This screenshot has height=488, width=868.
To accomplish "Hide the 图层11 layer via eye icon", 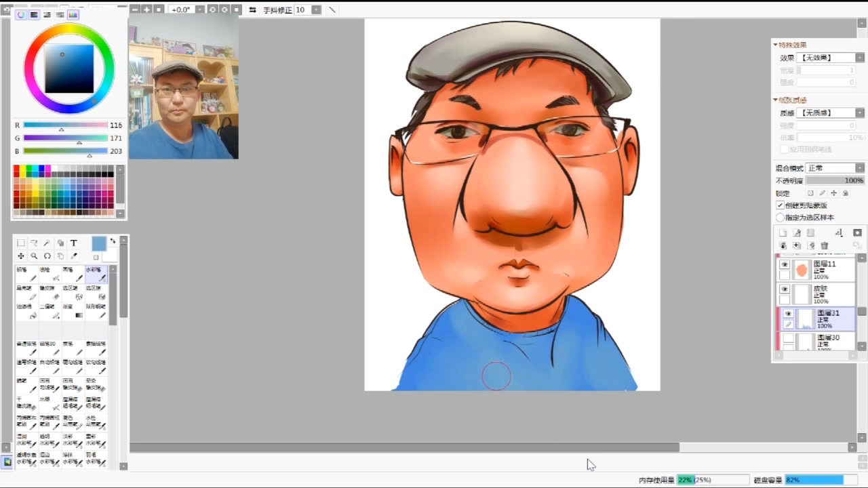I will (785, 264).
